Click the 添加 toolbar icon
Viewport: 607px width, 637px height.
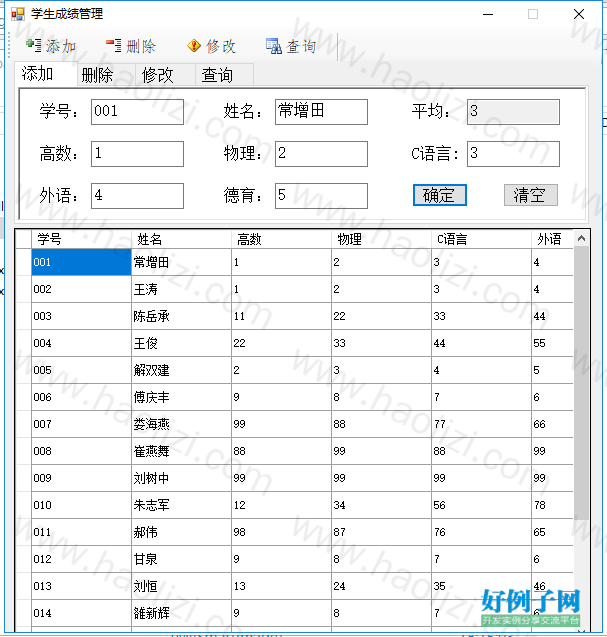click(x=33, y=45)
